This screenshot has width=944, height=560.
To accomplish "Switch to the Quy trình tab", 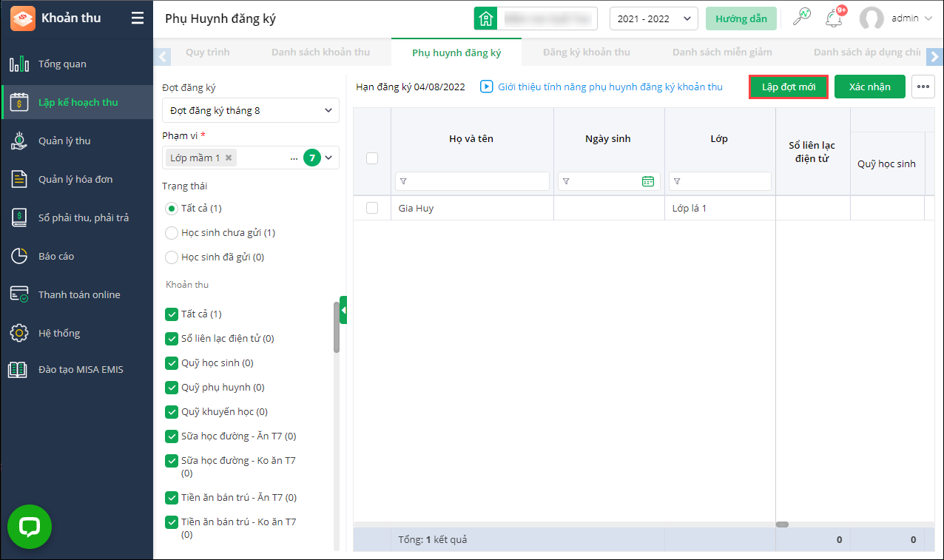I will 208,53.
